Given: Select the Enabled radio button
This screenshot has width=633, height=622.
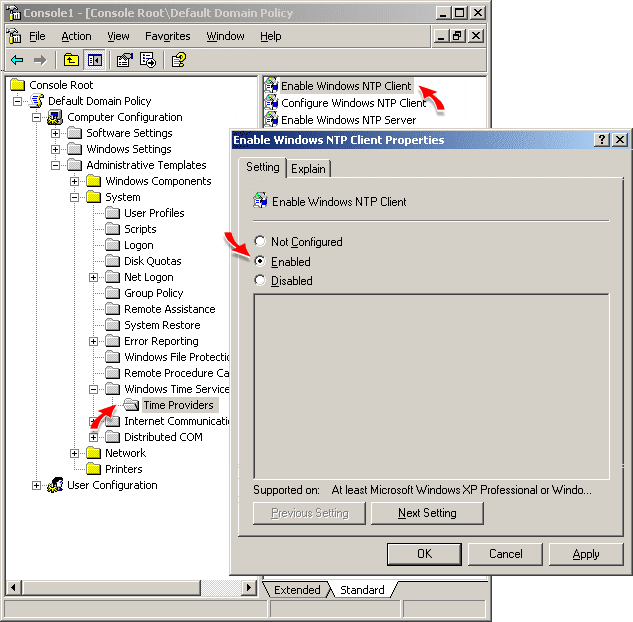Looking at the screenshot, I should (260, 261).
